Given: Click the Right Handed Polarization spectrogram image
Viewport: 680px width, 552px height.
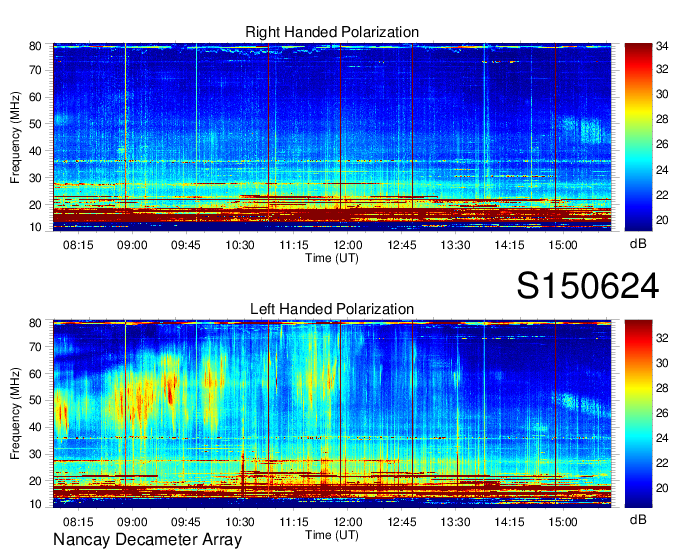Looking at the screenshot, I should tap(332, 137).
